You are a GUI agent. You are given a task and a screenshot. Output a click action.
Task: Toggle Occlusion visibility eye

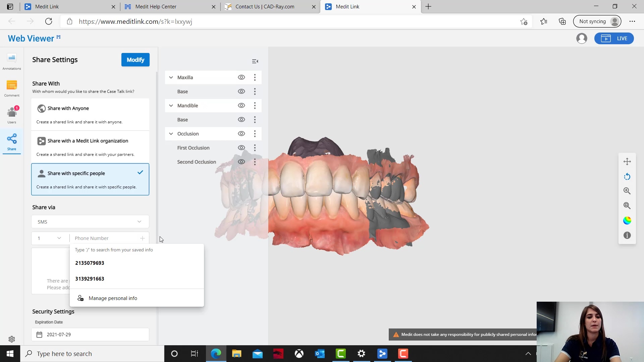(241, 134)
